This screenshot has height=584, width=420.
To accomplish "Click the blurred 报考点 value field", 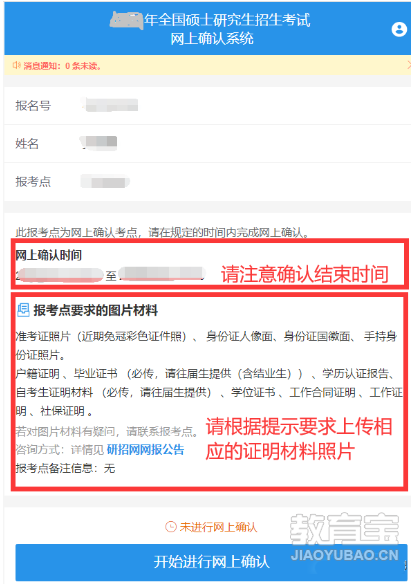I will [105, 182].
